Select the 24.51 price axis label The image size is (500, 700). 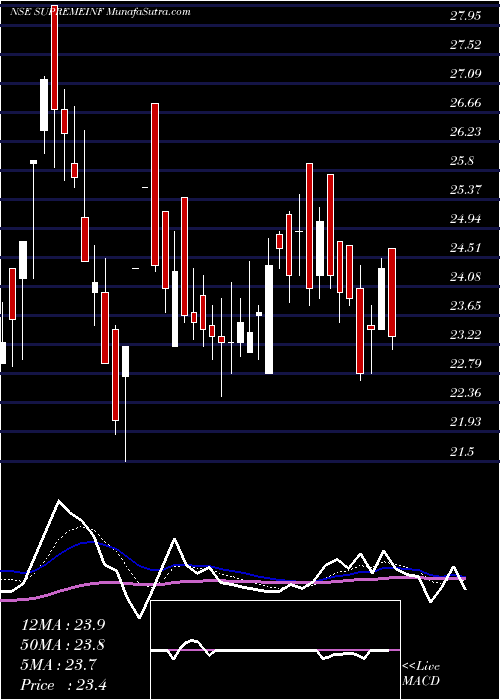tap(466, 248)
